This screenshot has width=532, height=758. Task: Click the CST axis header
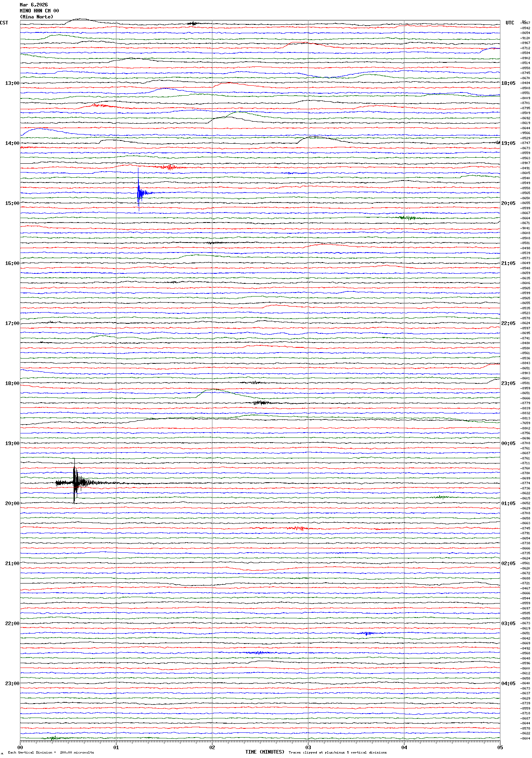click(4, 23)
